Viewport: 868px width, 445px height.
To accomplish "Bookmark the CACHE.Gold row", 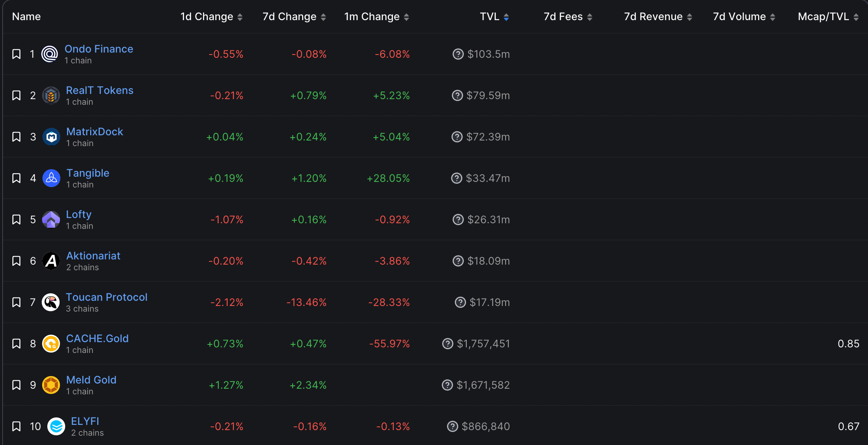I will 16,344.
